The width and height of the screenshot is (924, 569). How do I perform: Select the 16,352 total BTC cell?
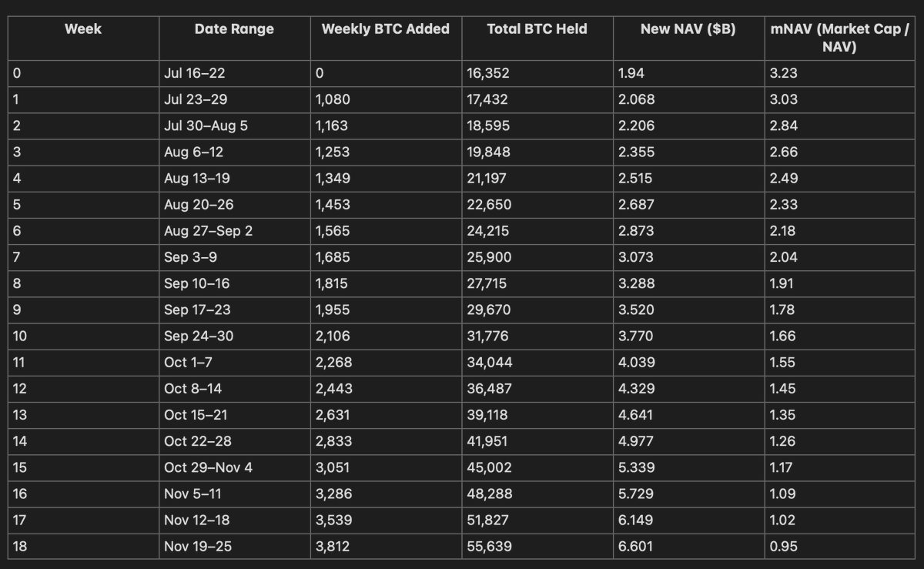(x=488, y=73)
